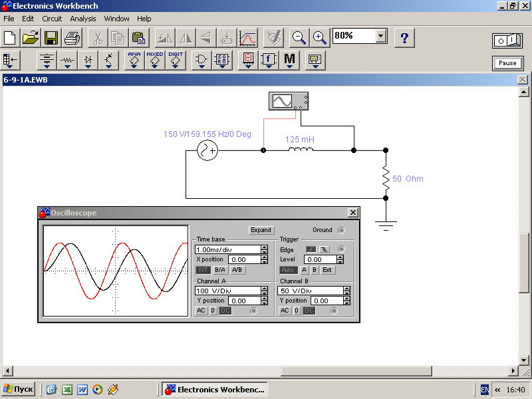532x399 pixels.
Task: Adjust Channel B Y position stepper
Action: (346, 301)
